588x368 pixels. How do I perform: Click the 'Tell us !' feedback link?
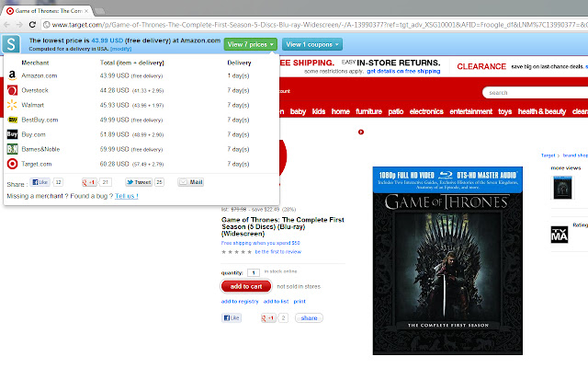(127, 196)
